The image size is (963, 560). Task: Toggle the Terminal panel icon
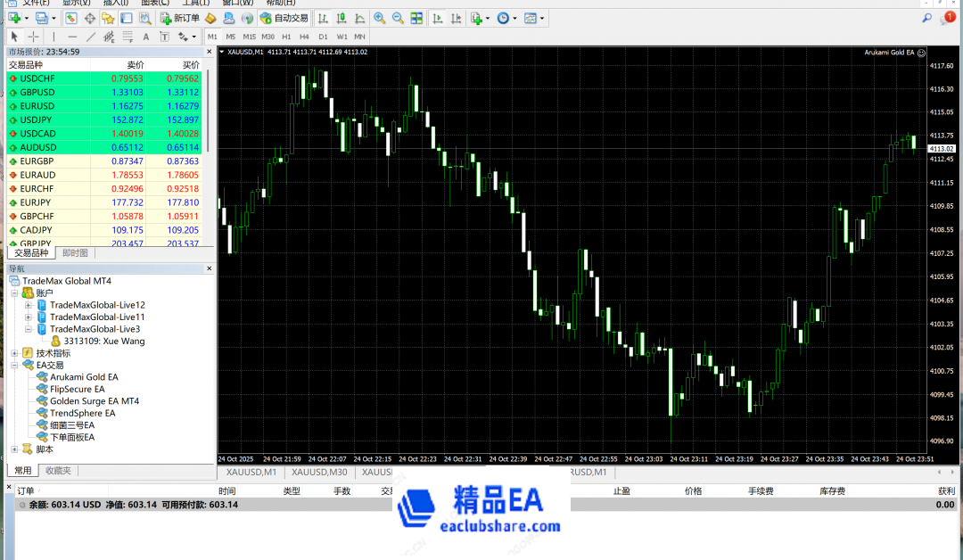coord(127,19)
